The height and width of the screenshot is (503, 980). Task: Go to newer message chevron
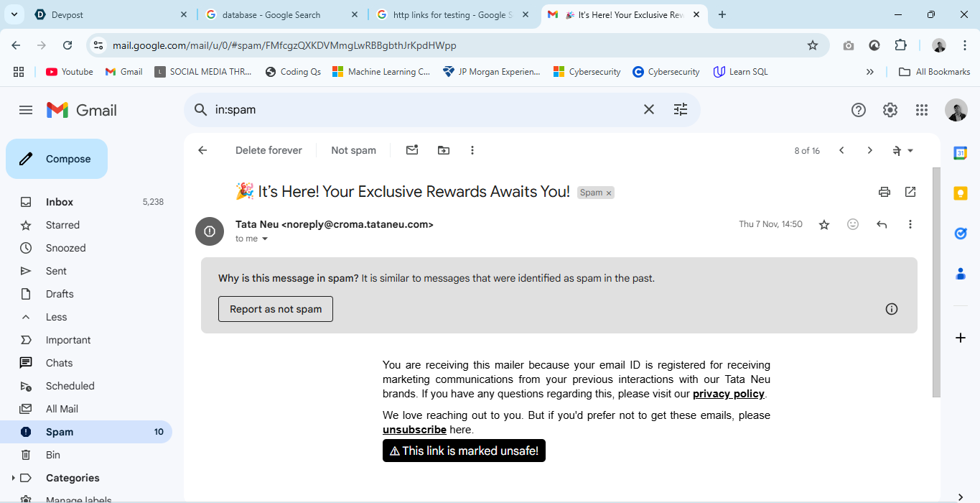pos(841,150)
